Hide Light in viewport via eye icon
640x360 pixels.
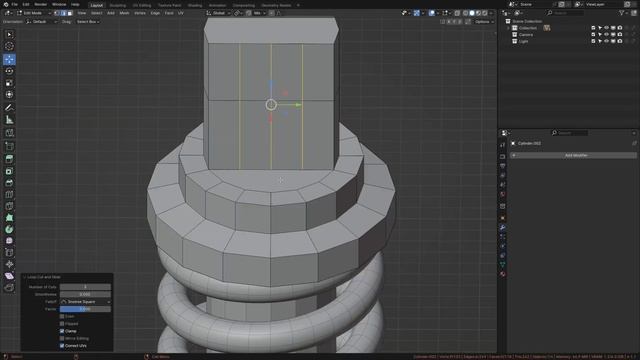(607, 41)
